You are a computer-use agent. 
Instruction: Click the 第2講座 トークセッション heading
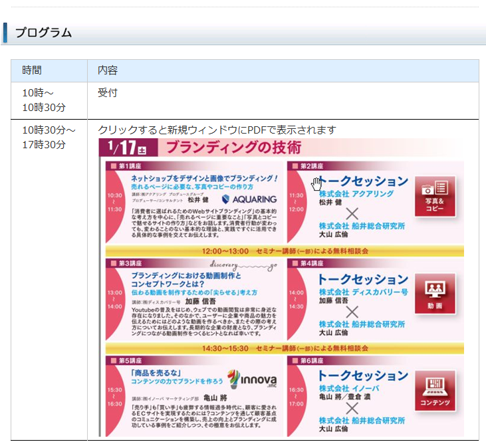pos(363,181)
